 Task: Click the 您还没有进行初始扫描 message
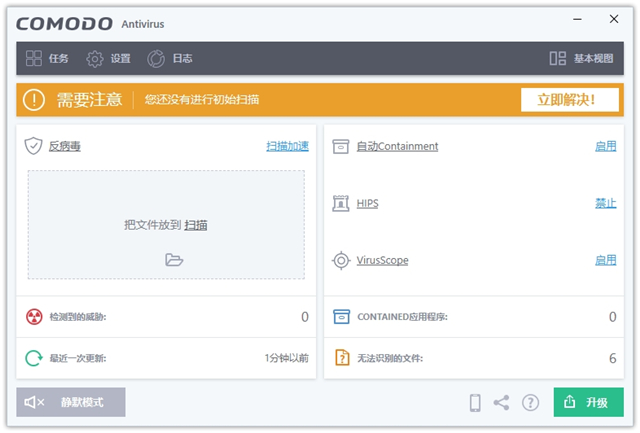[202, 100]
